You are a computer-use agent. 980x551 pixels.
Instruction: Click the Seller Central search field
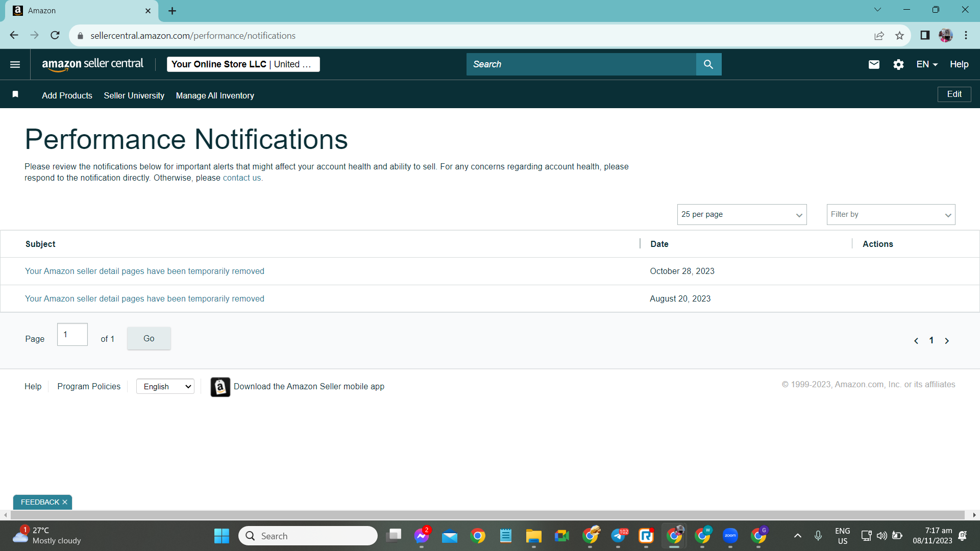click(x=581, y=64)
